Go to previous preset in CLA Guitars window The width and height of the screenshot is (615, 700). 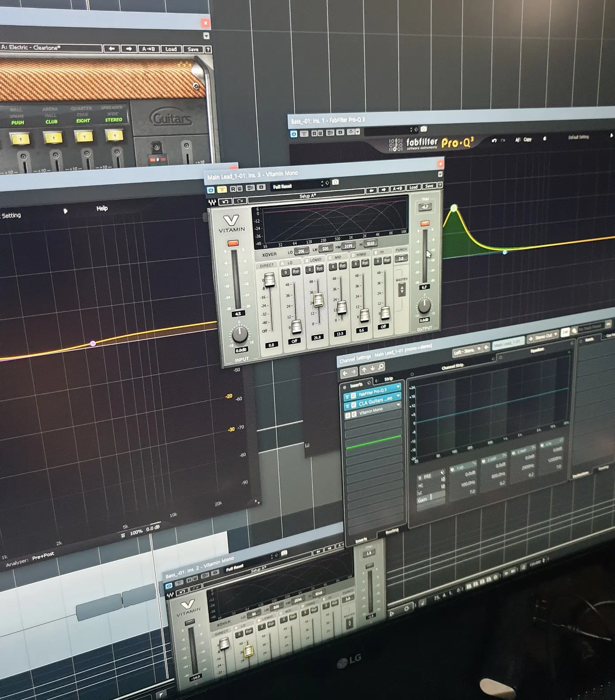pos(111,49)
